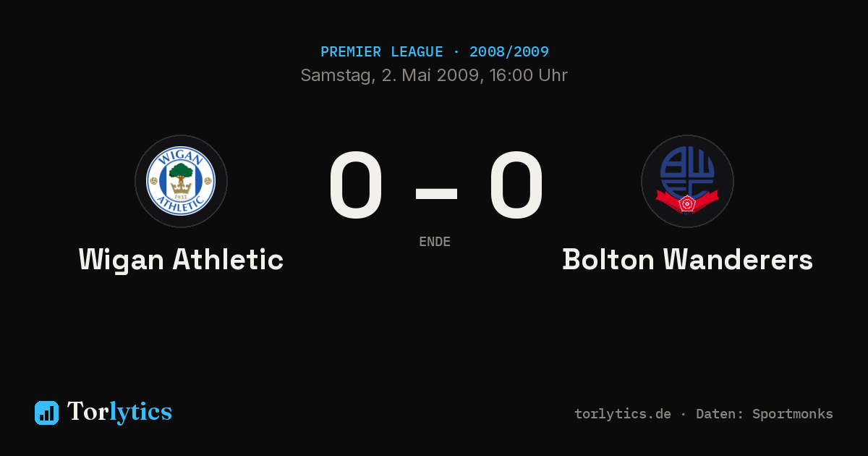Click Bolton's away score of 0
This screenshot has width=868, height=456.
click(x=516, y=186)
